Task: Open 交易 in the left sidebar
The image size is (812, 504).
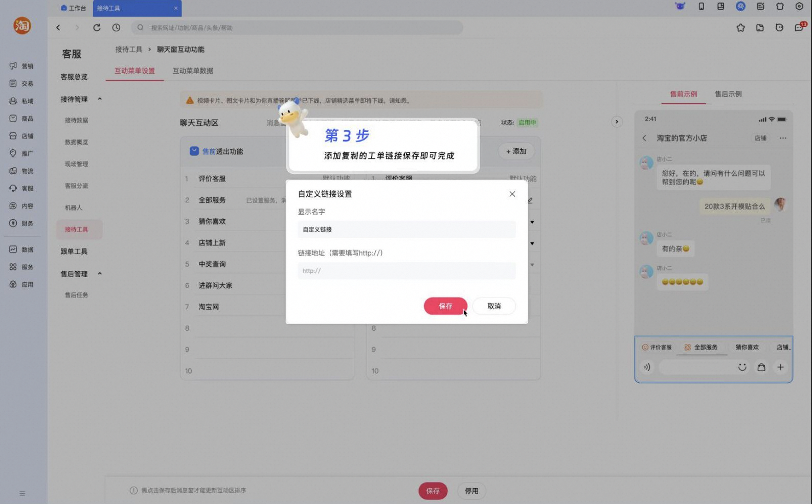Action: 21,83
